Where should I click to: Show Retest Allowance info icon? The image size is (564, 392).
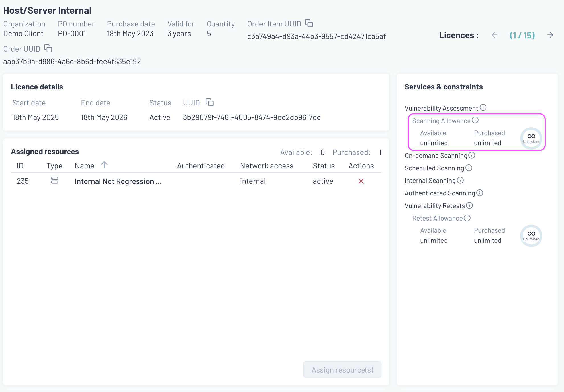pyautogui.click(x=467, y=218)
